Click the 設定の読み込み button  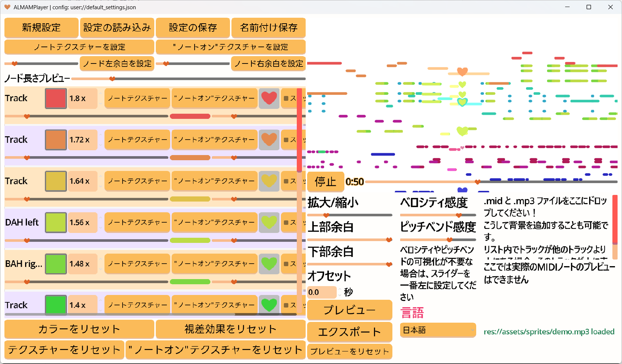pos(117,28)
